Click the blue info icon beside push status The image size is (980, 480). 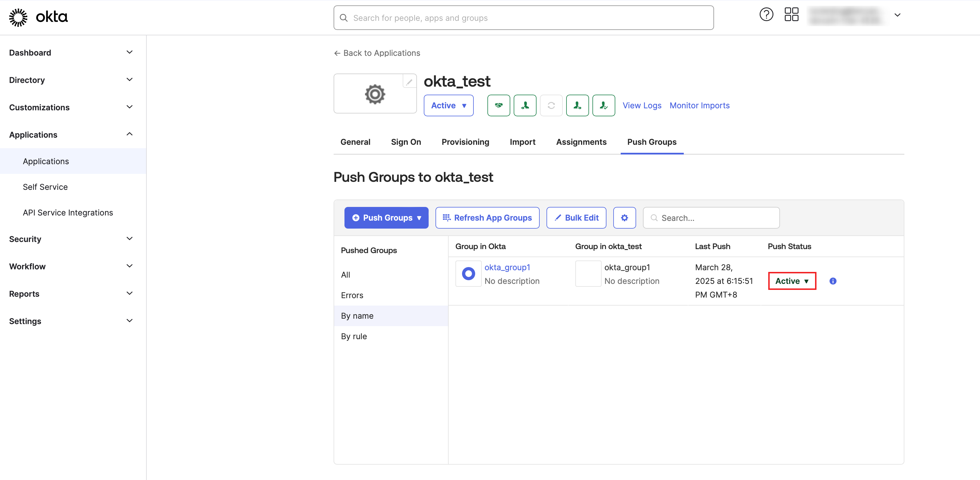pyautogui.click(x=833, y=281)
